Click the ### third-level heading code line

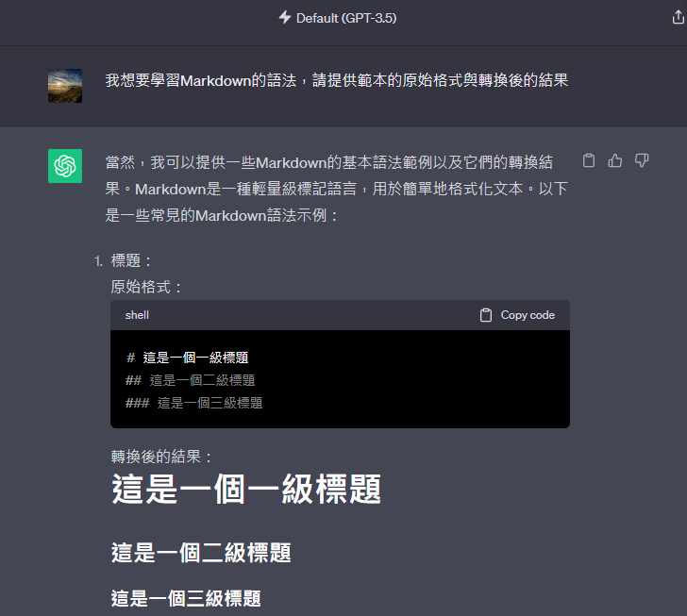tap(194, 403)
